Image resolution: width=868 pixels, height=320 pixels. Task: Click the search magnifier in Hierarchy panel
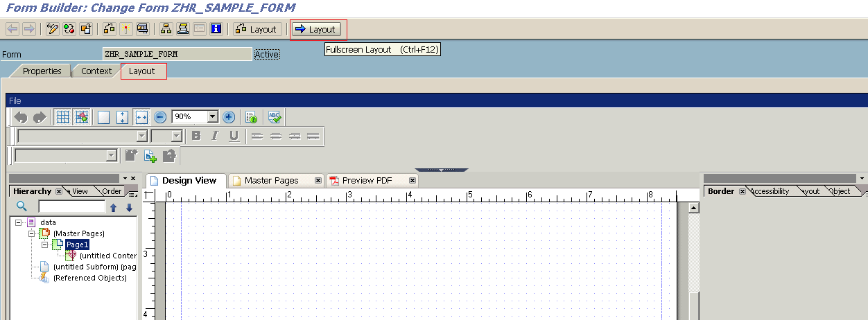tap(21, 206)
